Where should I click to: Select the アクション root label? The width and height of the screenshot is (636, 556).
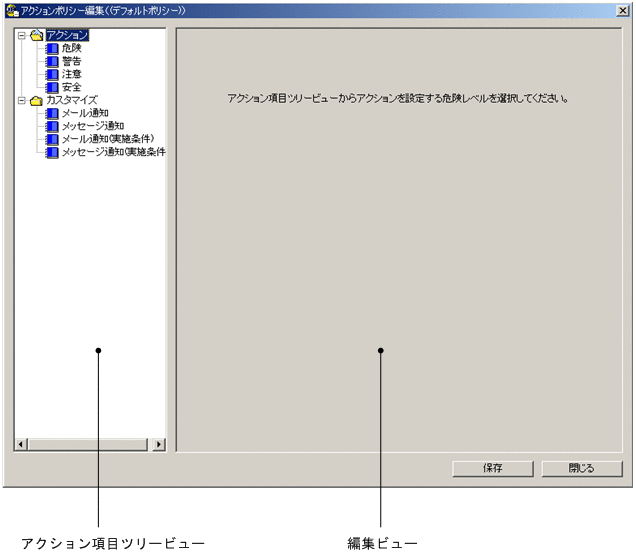pos(67,35)
